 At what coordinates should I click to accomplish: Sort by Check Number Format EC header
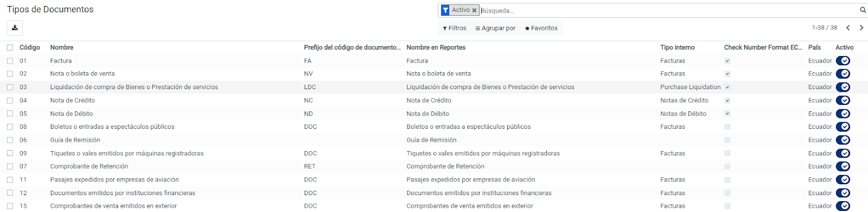[x=763, y=47]
